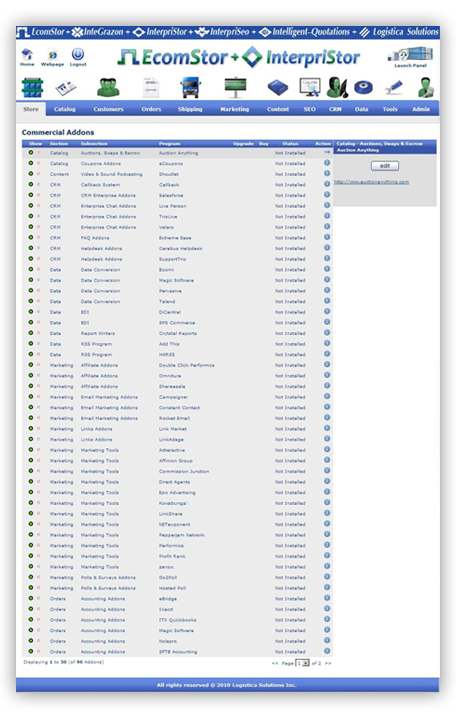Click the EcomStor + InterpriStor logo
456x719 pixels.
click(239, 57)
